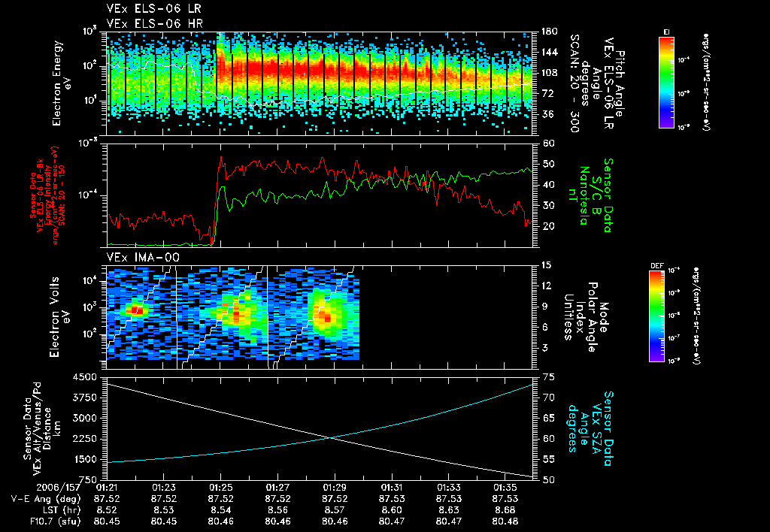Click the LST value '8.68'
The width and height of the screenshot is (770, 532).
pos(505,510)
